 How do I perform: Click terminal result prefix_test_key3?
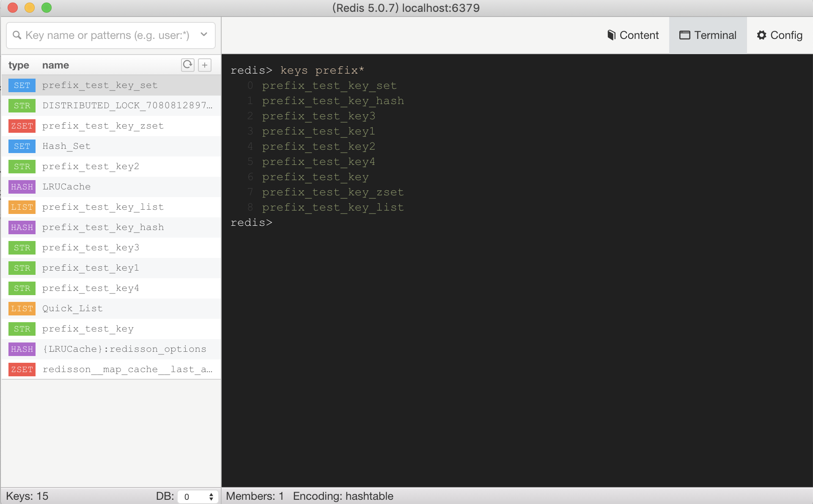tap(319, 116)
